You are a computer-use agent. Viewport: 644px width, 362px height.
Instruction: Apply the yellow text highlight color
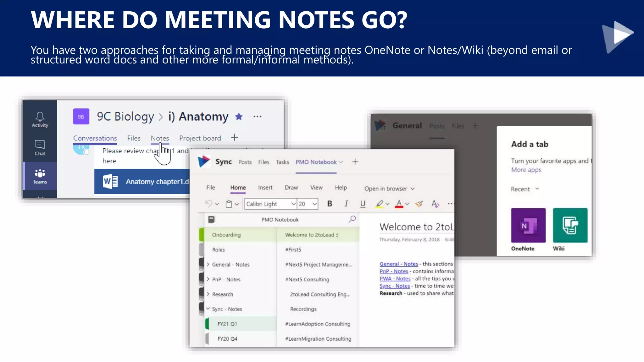point(380,204)
